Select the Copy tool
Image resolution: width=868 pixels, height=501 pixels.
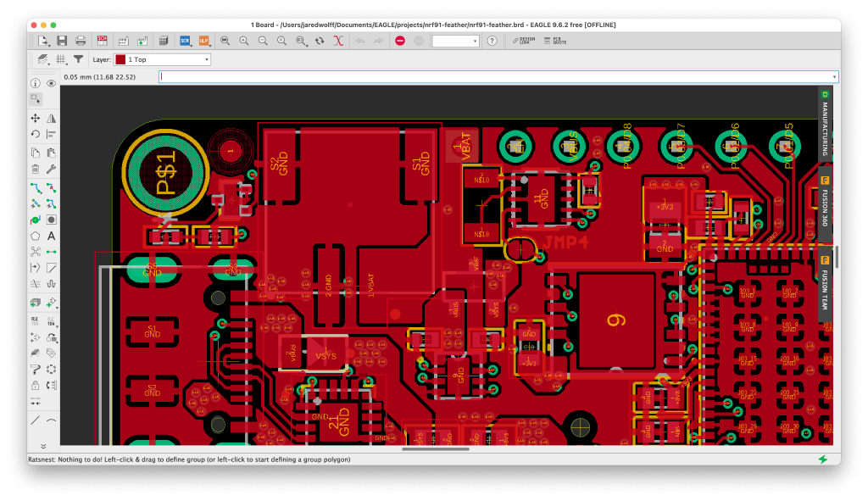(36, 153)
